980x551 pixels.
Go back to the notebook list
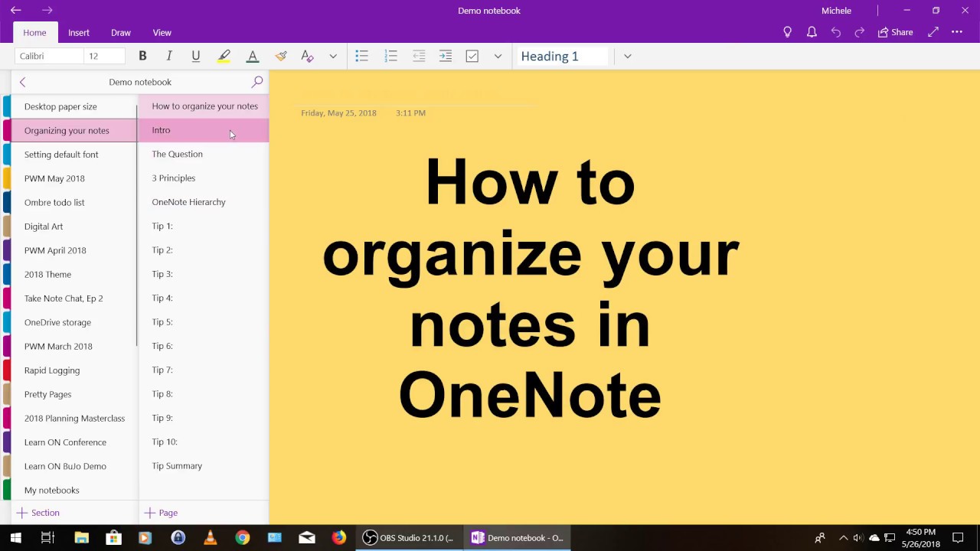(x=22, y=82)
